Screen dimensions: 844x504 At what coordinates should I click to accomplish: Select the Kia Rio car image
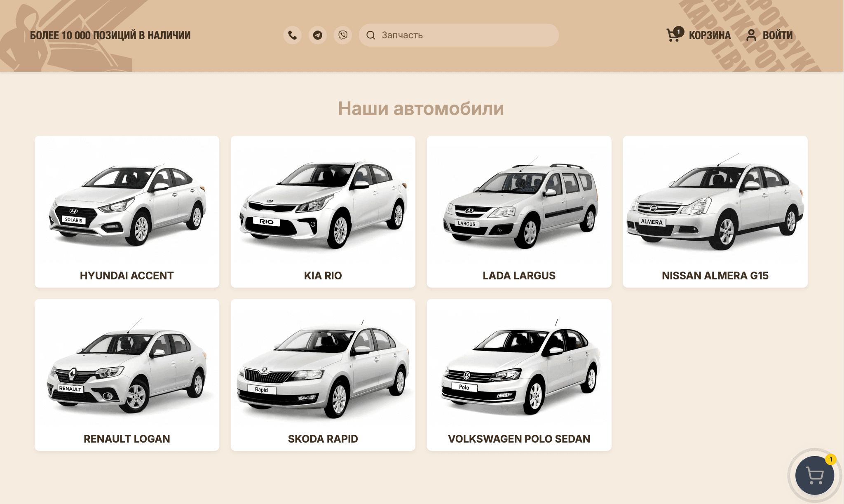tap(323, 204)
